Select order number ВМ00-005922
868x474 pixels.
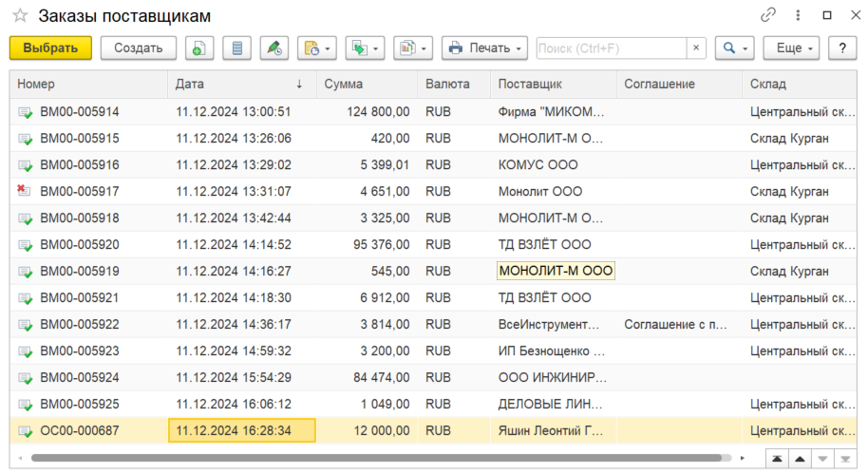(x=80, y=325)
